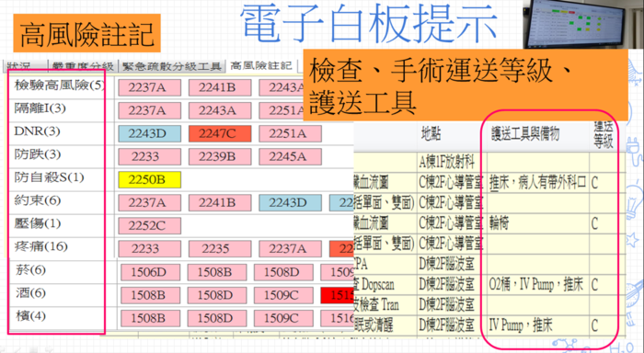Select the 檢驗高風險(5) row label

(60, 85)
